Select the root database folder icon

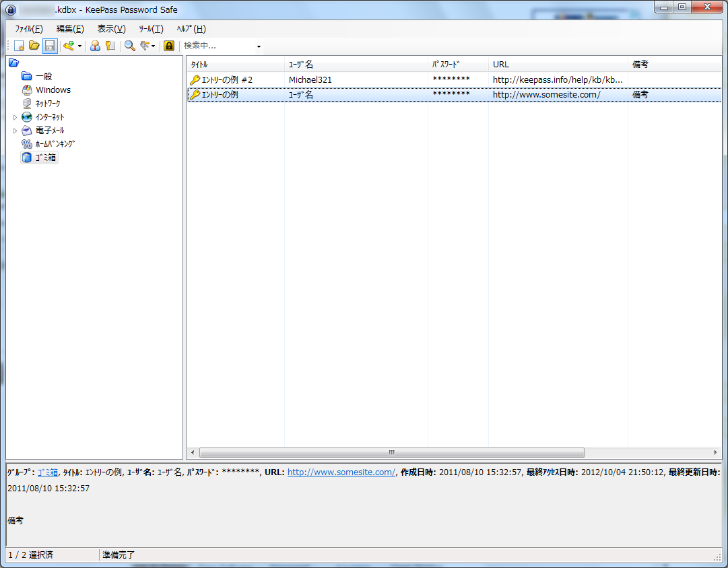point(14,63)
